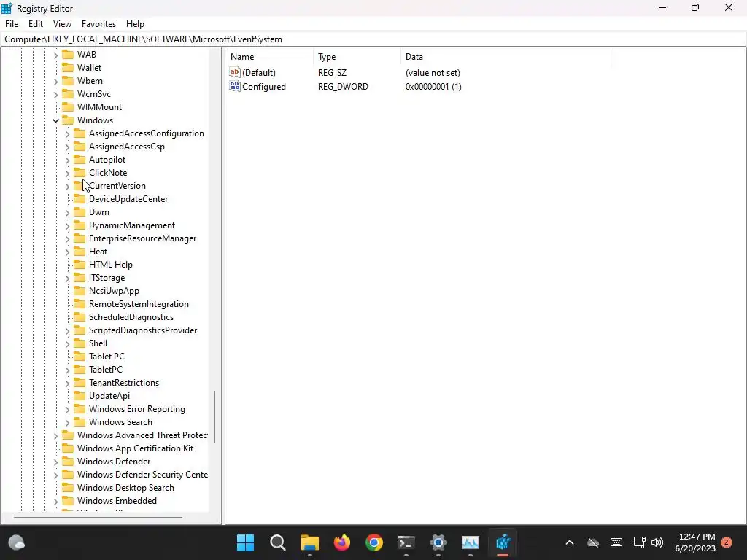
Task: Click the WIMMount folder icon
Action: (x=68, y=107)
